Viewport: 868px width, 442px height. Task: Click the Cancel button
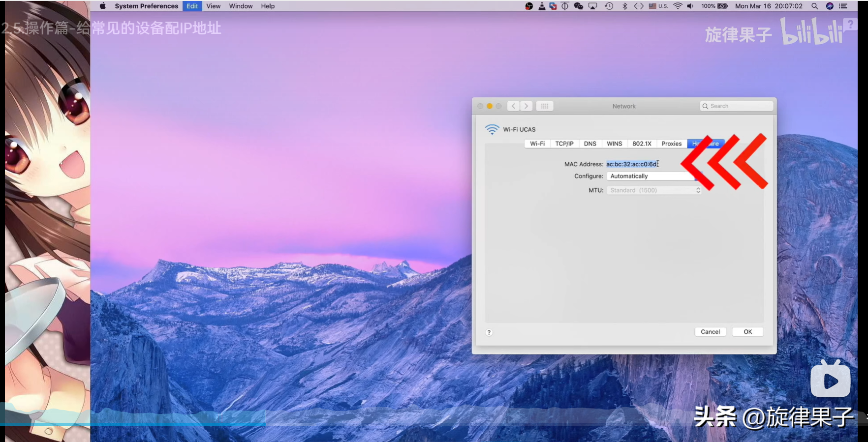point(710,332)
